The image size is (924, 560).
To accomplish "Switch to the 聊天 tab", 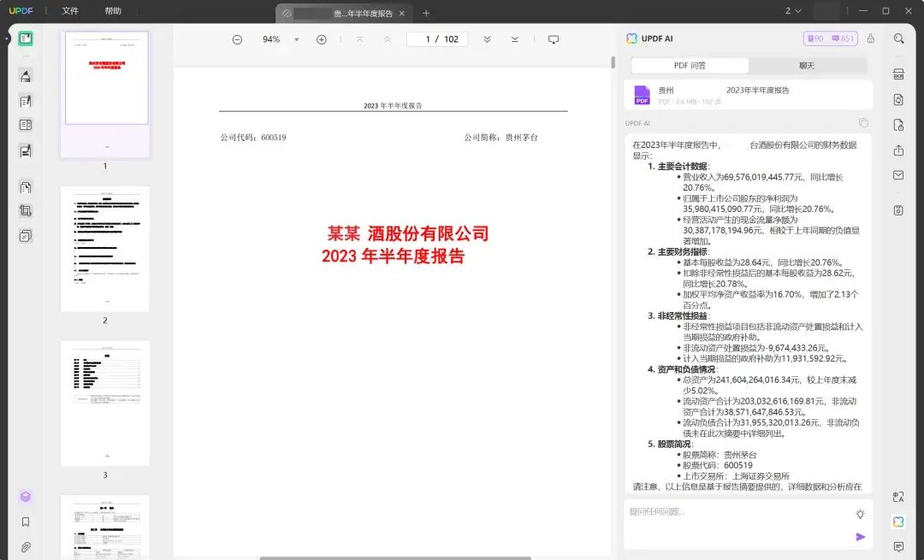I will 807,65.
